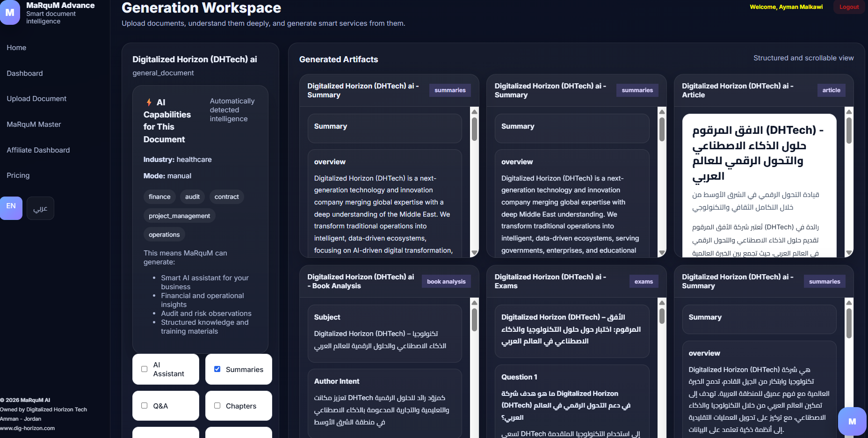
Task: Click the MaRquM 'M' logo icon
Action: 10,13
